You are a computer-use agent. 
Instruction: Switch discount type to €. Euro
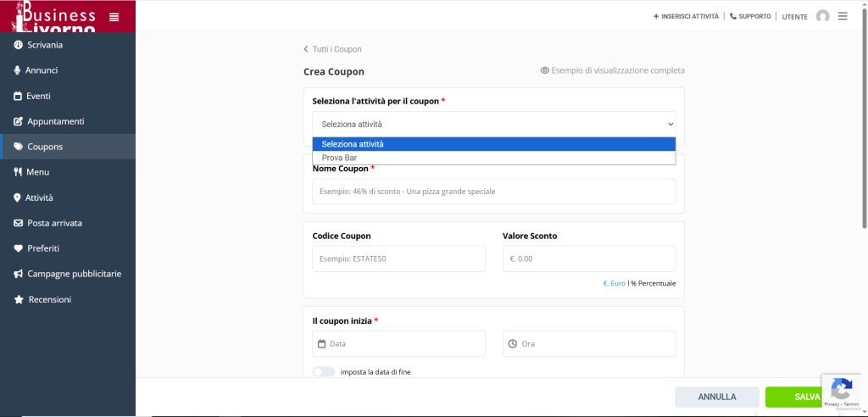click(614, 283)
